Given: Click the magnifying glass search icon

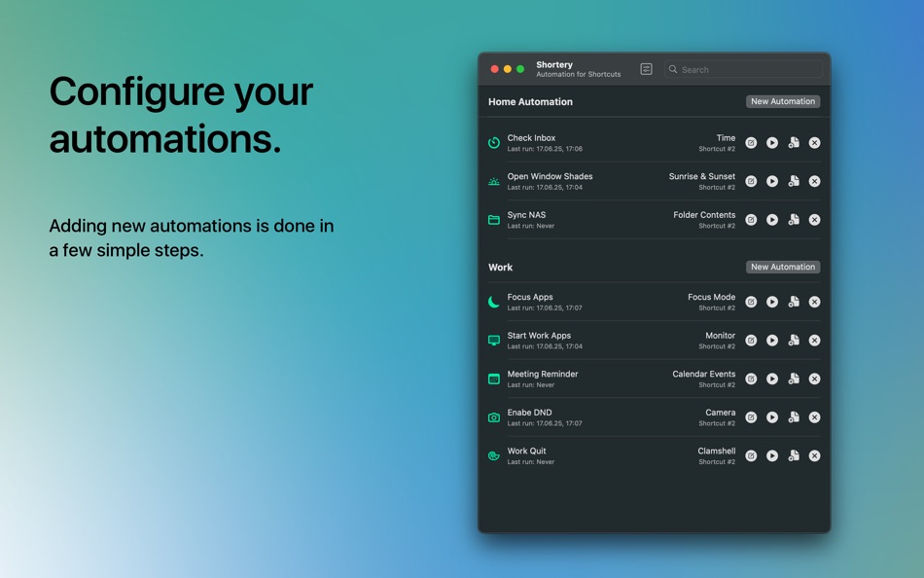Looking at the screenshot, I should (673, 69).
